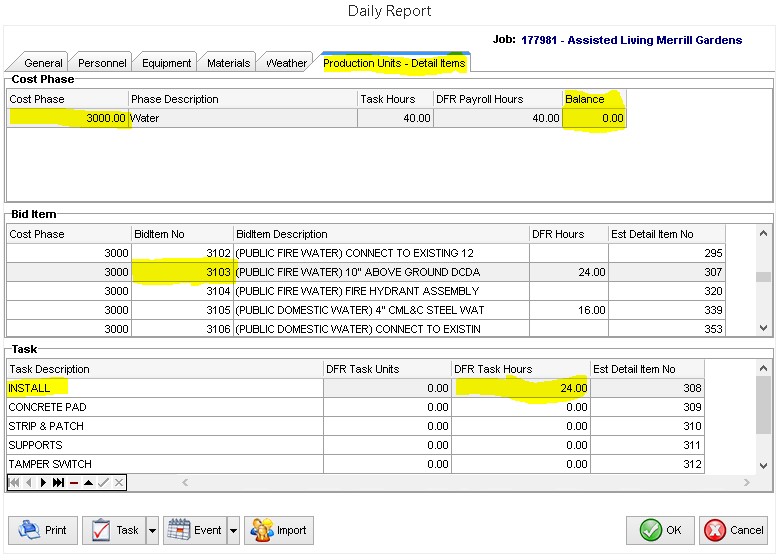Screen dimensions: 782x560
Task: Select bid item 3106 Connect to Existin
Action: point(366,329)
